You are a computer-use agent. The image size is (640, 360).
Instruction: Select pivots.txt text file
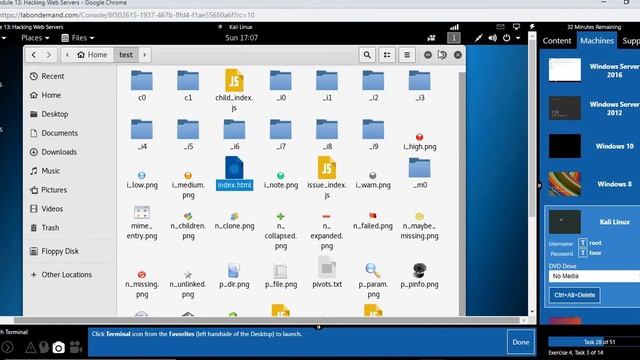327,273
